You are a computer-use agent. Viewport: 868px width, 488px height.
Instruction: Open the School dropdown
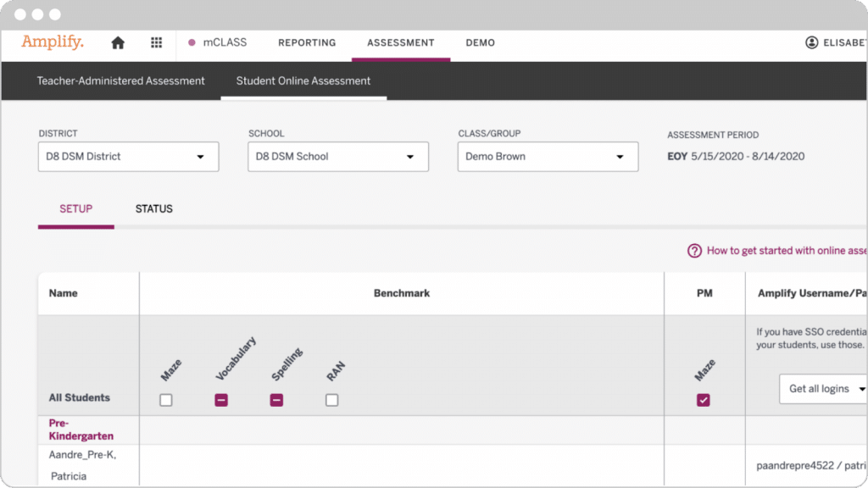[338, 157]
